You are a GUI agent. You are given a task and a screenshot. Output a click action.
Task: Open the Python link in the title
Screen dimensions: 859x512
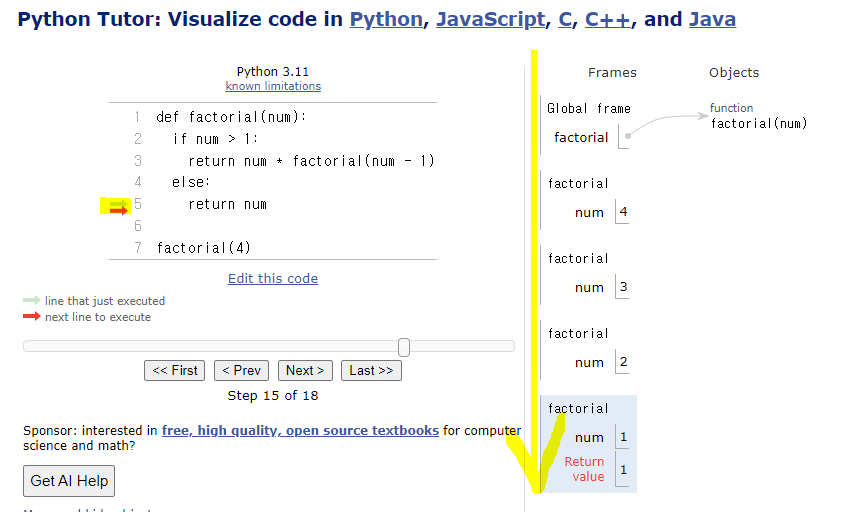pyautogui.click(x=386, y=19)
